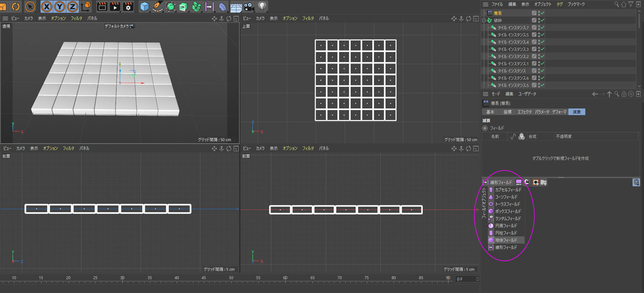Screen dimensions: 644x293
Task: Click the Z axis lock icon
Action: click(72, 7)
